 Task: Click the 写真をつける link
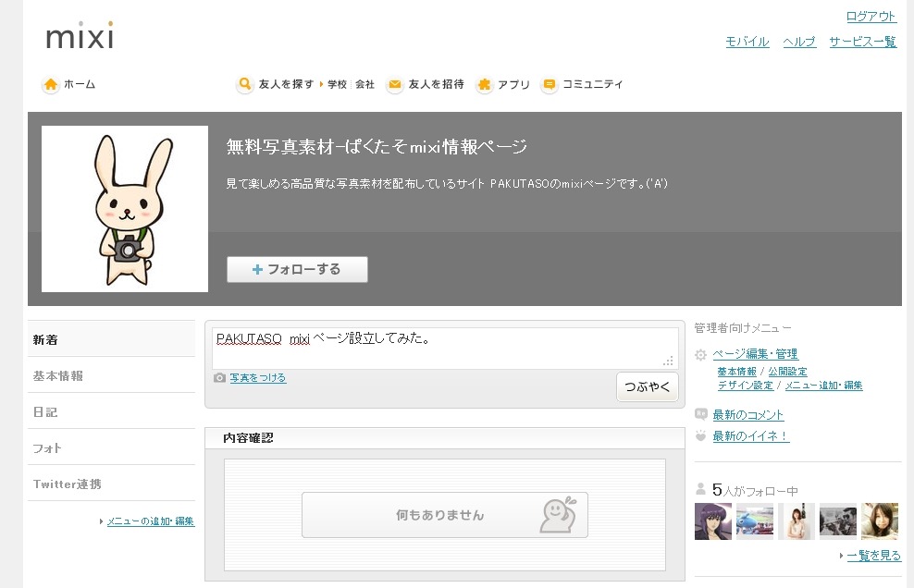point(258,377)
